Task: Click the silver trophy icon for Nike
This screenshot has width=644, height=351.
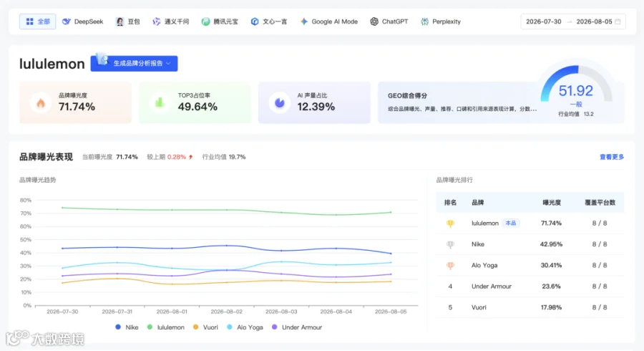Action: click(450, 244)
